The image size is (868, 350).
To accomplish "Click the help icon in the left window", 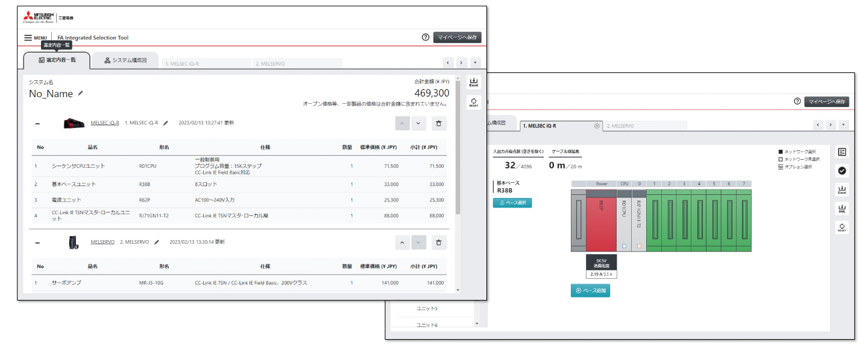I will [426, 37].
